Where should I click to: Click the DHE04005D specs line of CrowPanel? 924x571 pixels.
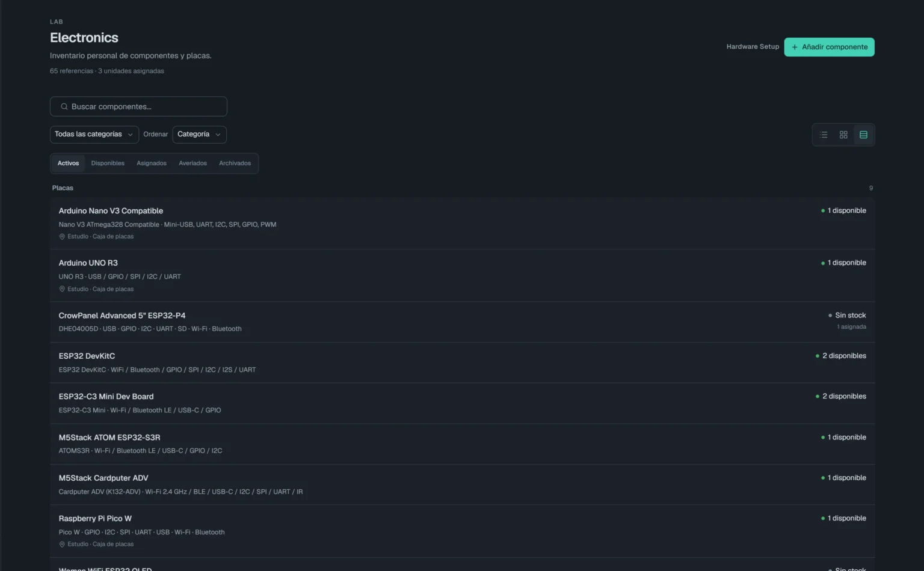150,329
